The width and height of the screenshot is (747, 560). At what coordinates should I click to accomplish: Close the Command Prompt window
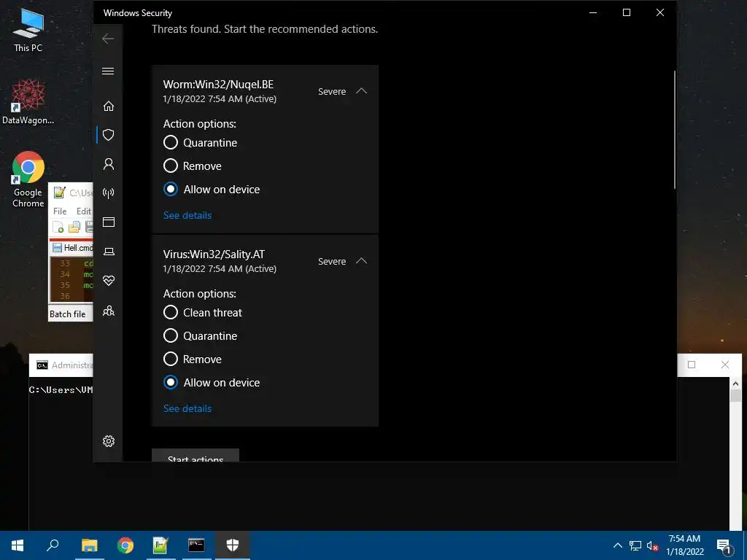click(724, 365)
